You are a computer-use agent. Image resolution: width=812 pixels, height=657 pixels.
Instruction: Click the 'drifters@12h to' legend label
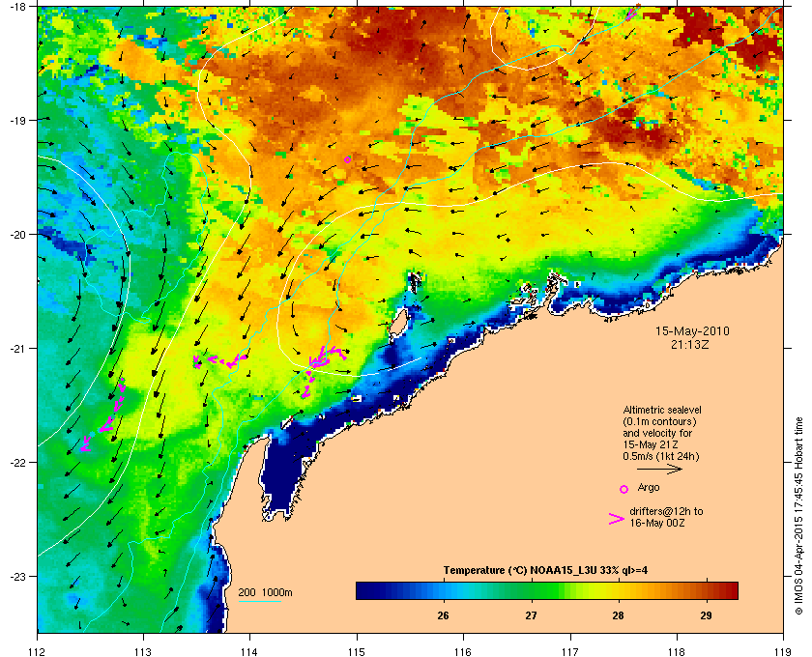click(x=666, y=511)
